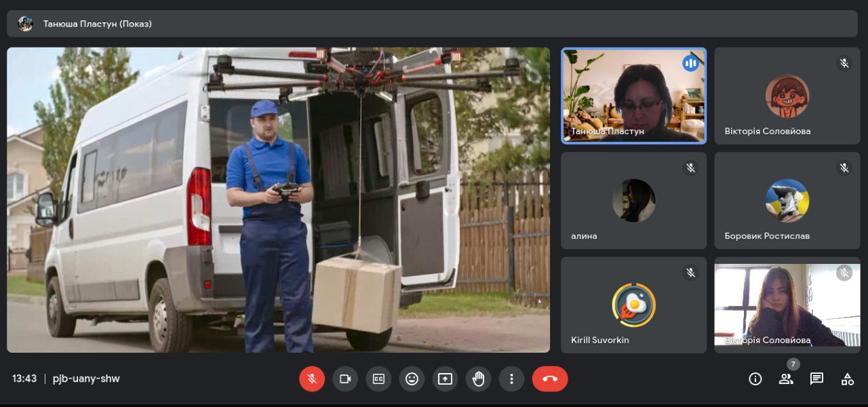The width and height of the screenshot is (868, 407).
Task: Select Танюша Пластун's video tile
Action: click(633, 96)
